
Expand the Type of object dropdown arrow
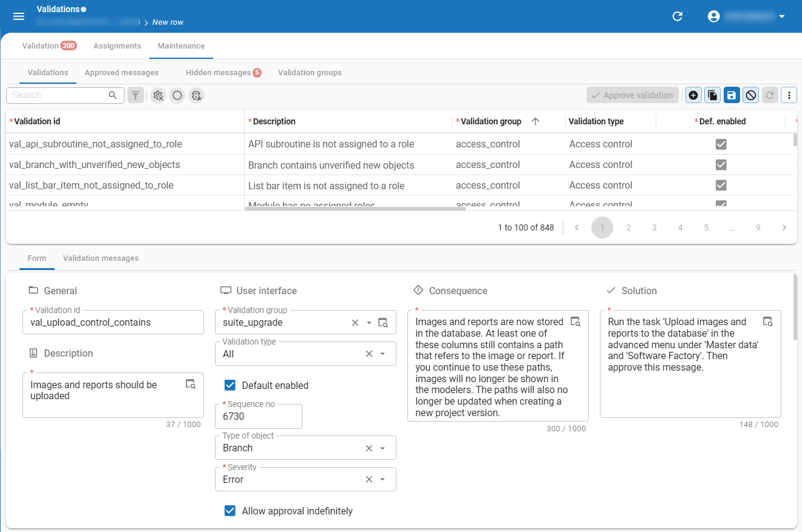[x=382, y=448]
